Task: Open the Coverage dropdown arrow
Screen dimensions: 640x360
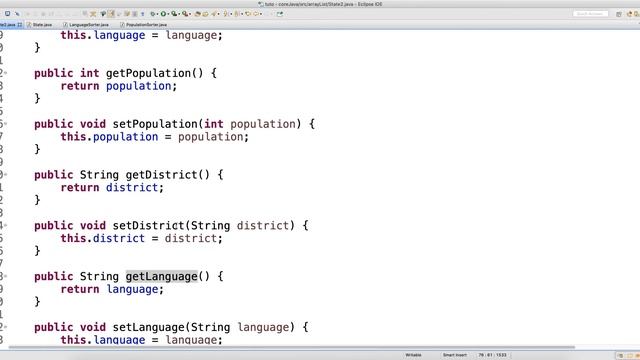Action: tap(179, 14)
